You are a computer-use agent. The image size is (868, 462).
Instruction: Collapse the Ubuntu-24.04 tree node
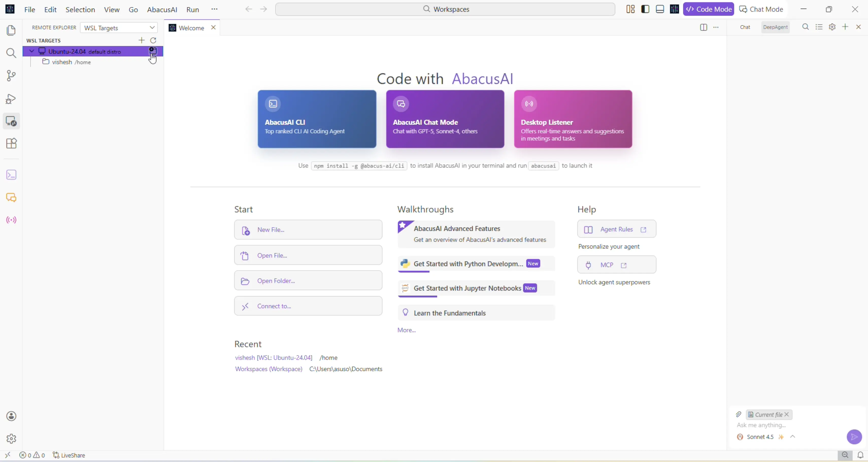[x=32, y=51]
